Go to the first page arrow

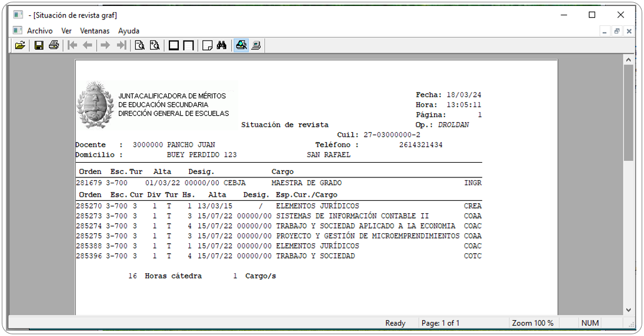tap(72, 45)
